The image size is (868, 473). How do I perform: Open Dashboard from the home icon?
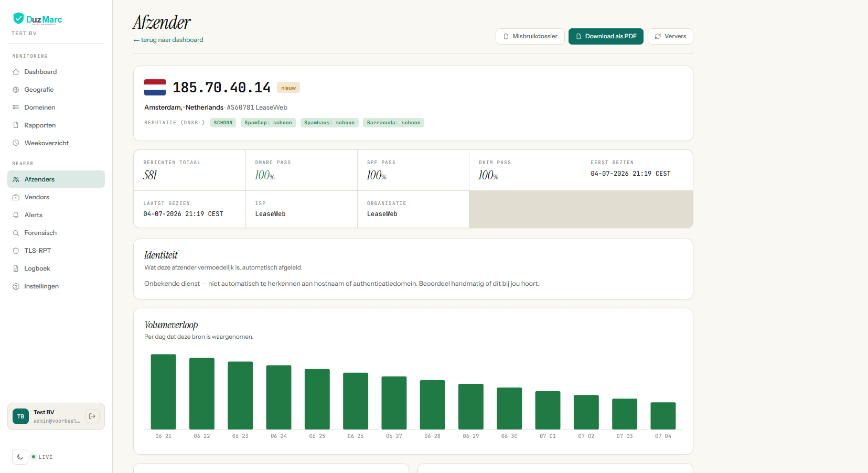(x=16, y=72)
